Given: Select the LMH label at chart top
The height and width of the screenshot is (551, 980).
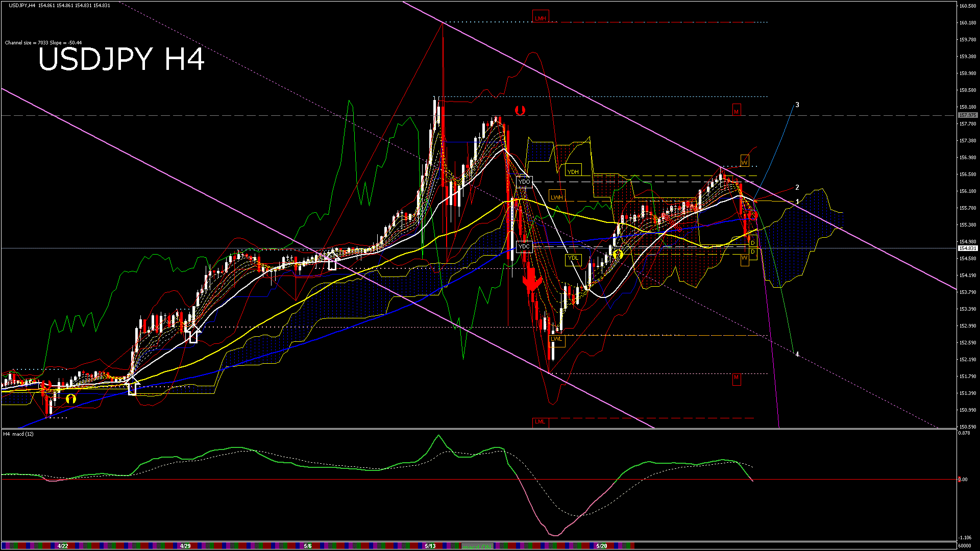Looking at the screenshot, I should 540,18.
